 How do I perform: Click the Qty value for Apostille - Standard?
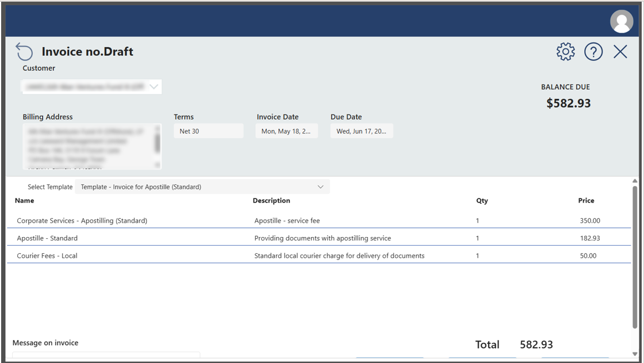478,238
